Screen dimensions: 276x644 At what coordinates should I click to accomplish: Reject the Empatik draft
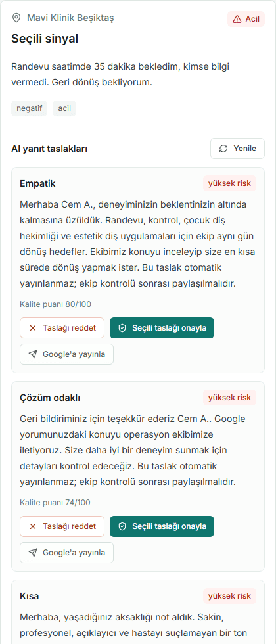(x=62, y=328)
